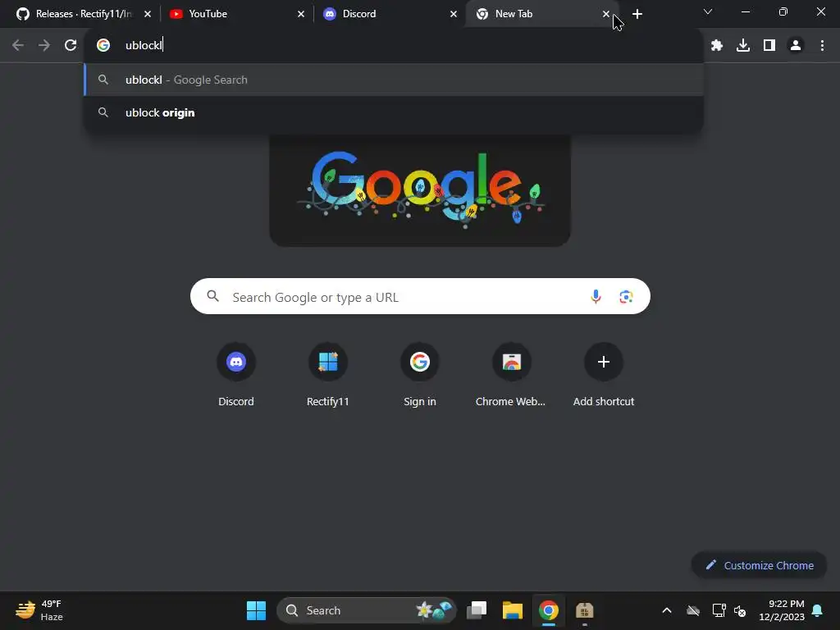Open the Chrome Web Store shortcut tile
This screenshot has height=630, width=840.
512,375
